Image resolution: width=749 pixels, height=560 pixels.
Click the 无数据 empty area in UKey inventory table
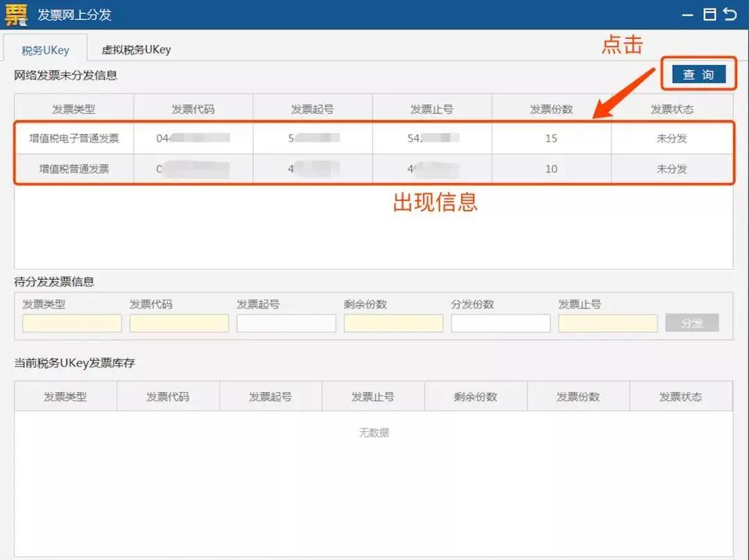pyautogui.click(x=374, y=432)
